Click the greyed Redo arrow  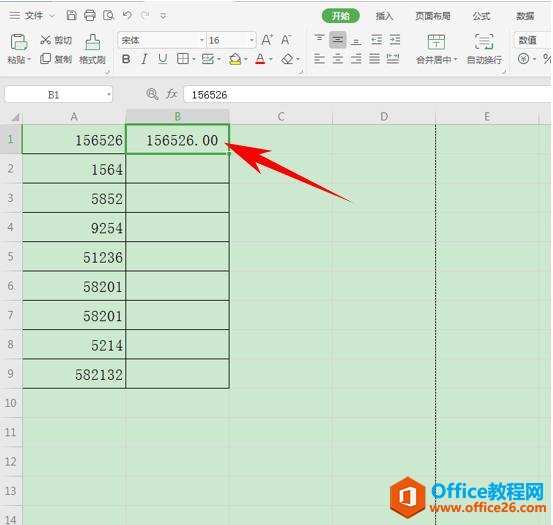coord(145,15)
